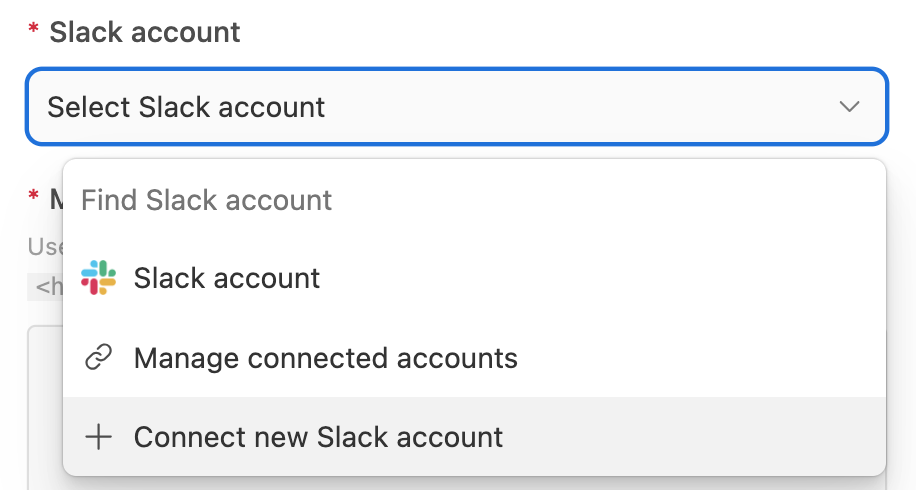The image size is (916, 490).
Task: Click the "Slack account" field label above dropdown
Action: click(145, 32)
